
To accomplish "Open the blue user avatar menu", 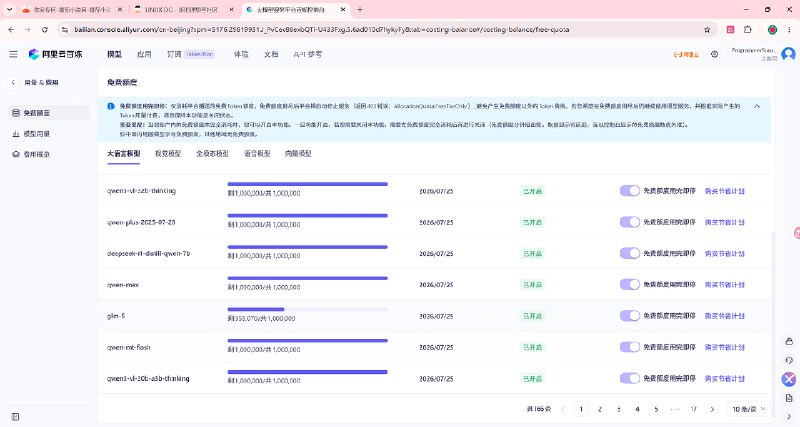I will 788,54.
